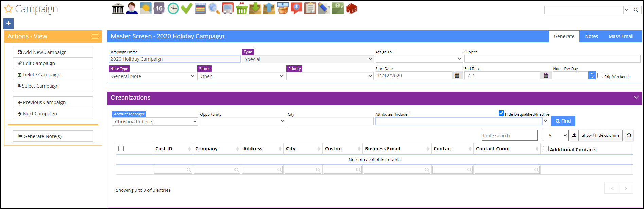Click the table search field
The height and width of the screenshot is (209, 644).
509,136
